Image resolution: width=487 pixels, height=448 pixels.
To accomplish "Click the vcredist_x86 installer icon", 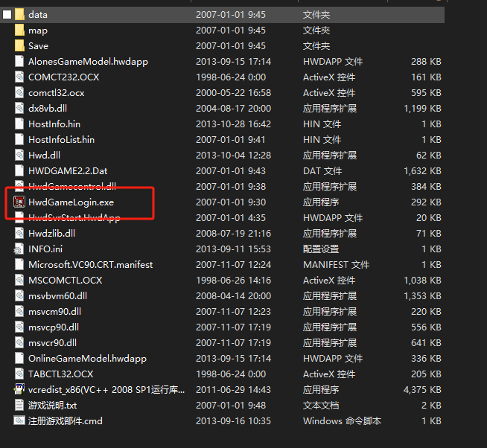I will click(x=19, y=389).
